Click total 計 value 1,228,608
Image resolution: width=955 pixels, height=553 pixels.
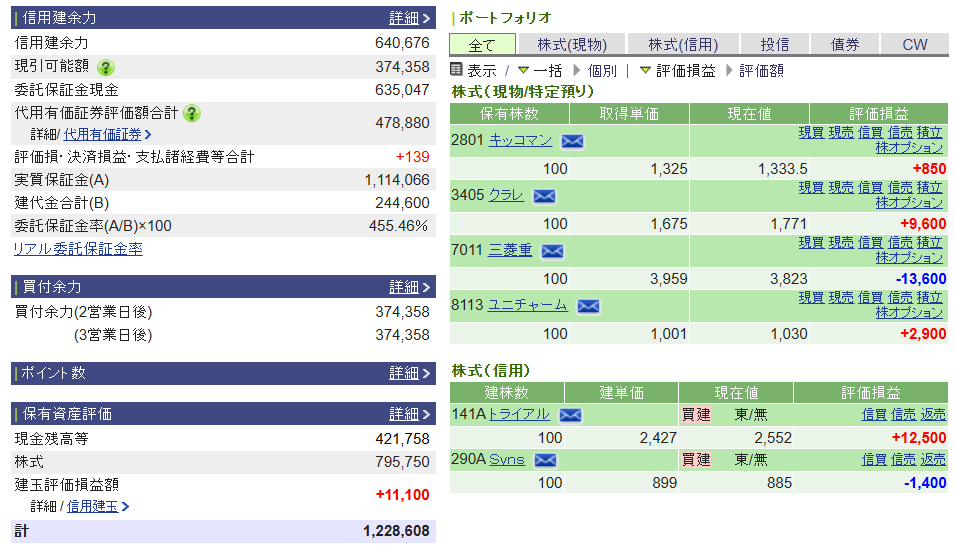396,531
